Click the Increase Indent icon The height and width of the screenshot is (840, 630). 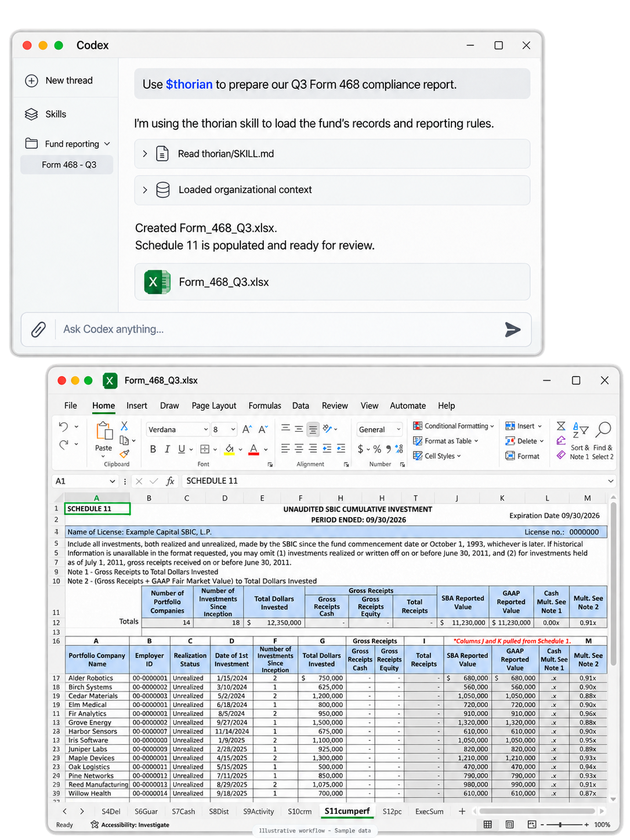(x=341, y=448)
